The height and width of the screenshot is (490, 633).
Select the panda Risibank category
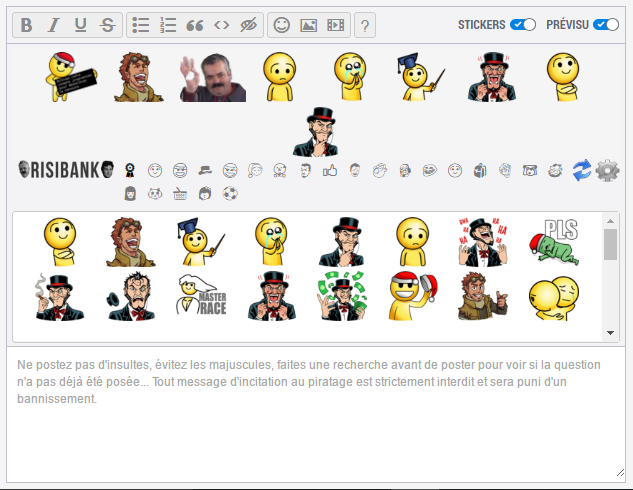[155, 194]
